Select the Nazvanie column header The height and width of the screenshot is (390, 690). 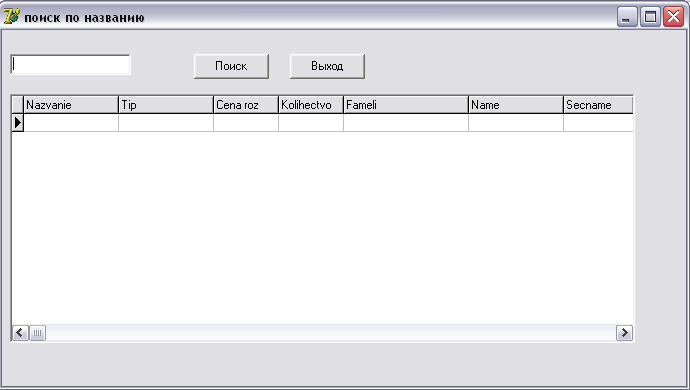71,105
